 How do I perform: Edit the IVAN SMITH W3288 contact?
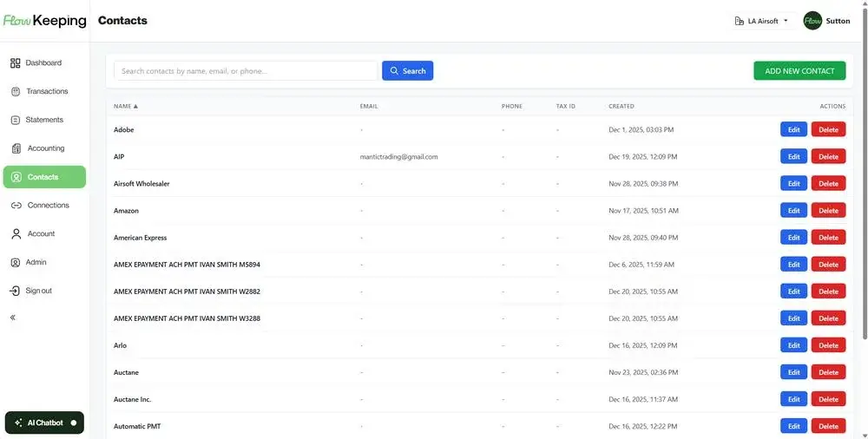[x=794, y=318]
